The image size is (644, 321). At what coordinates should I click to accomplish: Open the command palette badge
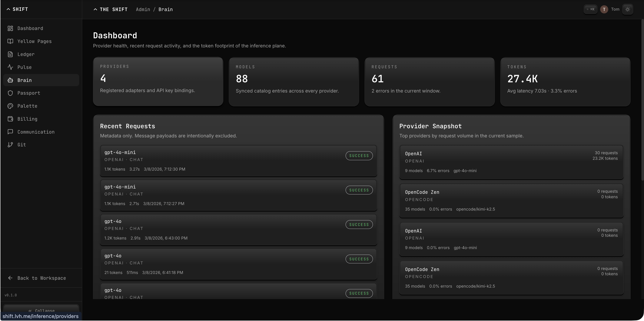[591, 9]
